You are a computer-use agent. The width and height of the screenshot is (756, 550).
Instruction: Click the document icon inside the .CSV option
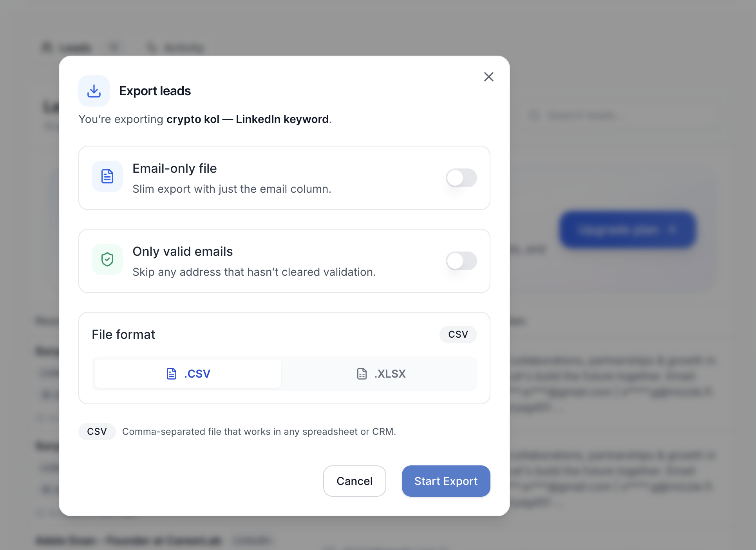click(171, 373)
